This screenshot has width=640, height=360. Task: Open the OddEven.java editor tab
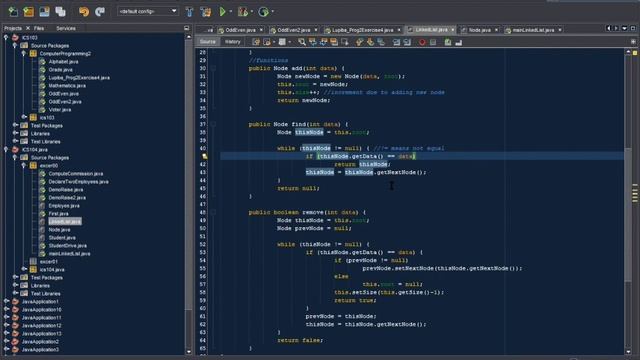click(x=240, y=30)
